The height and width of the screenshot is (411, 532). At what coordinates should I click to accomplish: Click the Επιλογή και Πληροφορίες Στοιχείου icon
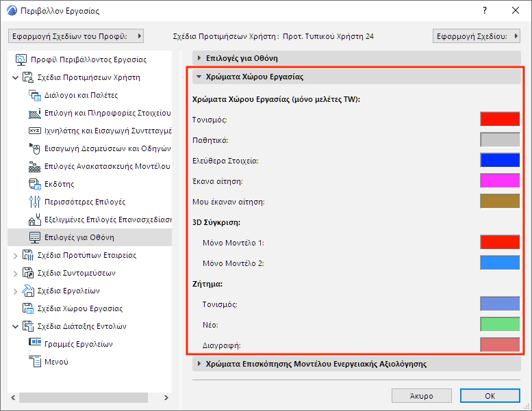click(x=35, y=113)
